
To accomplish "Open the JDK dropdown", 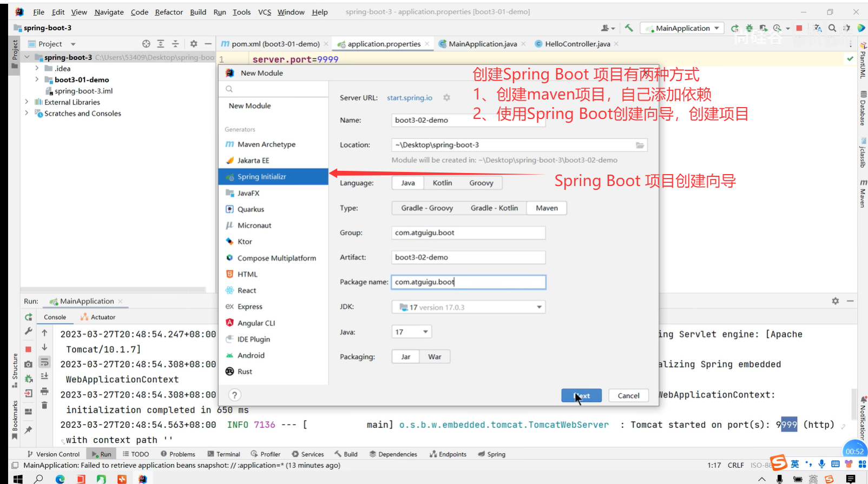I will (469, 307).
